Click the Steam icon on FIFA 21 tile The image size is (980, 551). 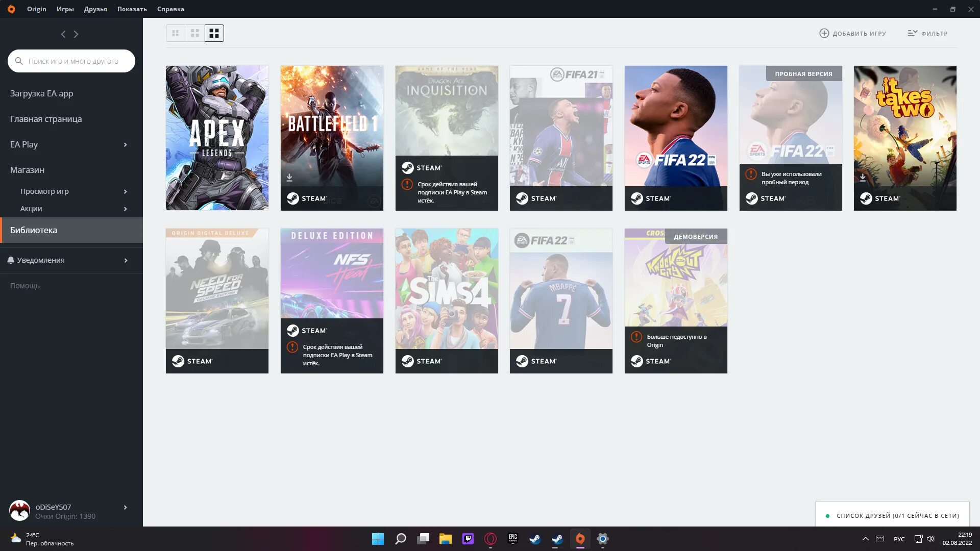pos(522,198)
